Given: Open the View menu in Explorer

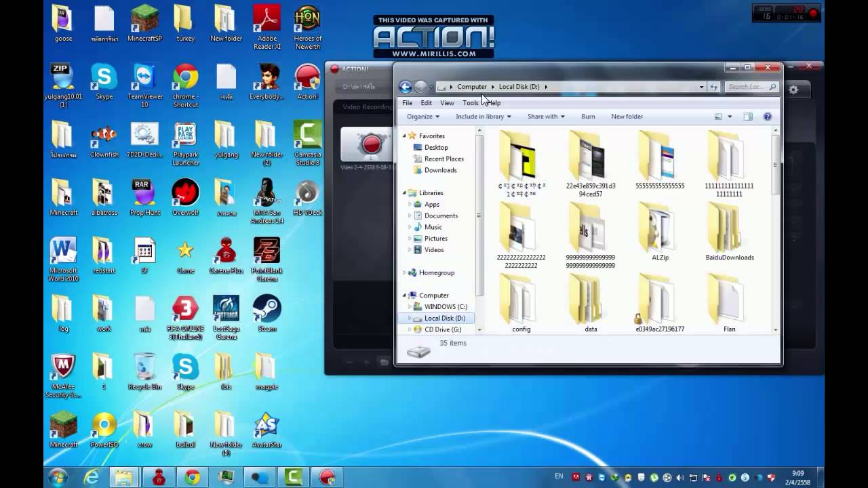Looking at the screenshot, I should 447,103.
